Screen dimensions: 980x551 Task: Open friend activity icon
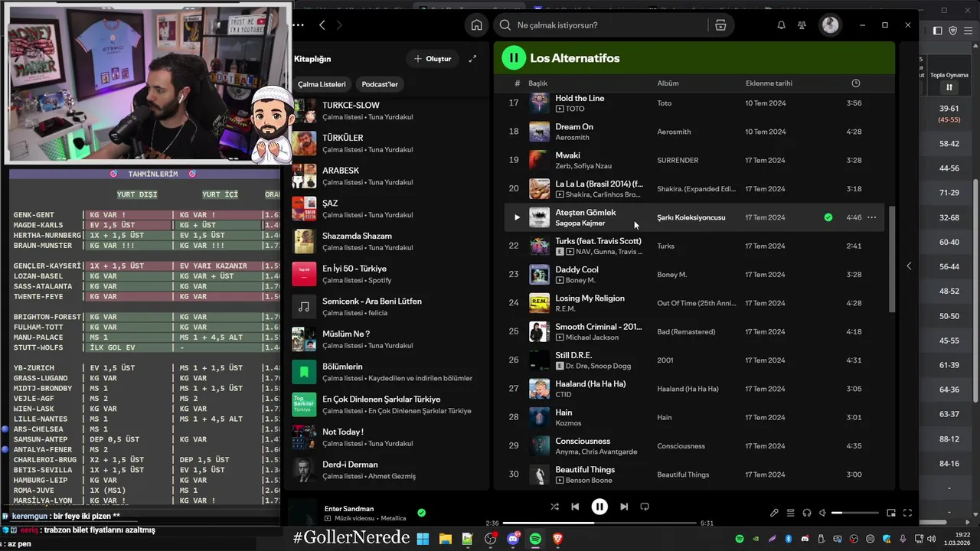point(802,25)
